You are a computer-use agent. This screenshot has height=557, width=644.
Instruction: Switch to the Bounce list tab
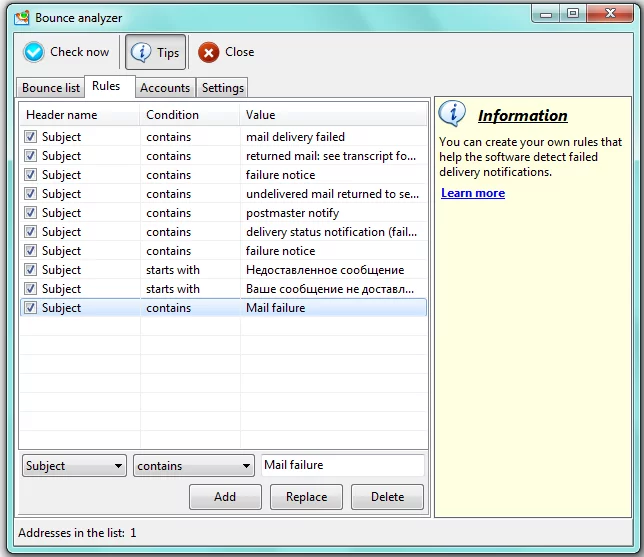[51, 88]
